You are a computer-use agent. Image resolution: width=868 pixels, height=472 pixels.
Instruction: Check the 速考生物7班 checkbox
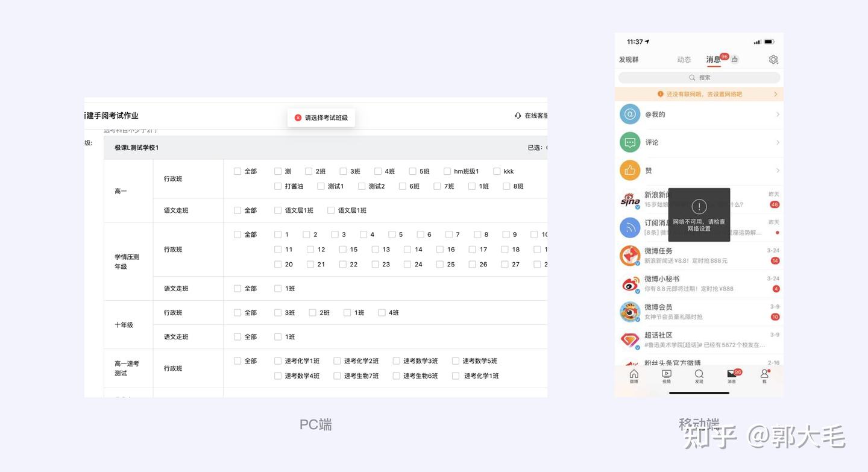point(337,376)
